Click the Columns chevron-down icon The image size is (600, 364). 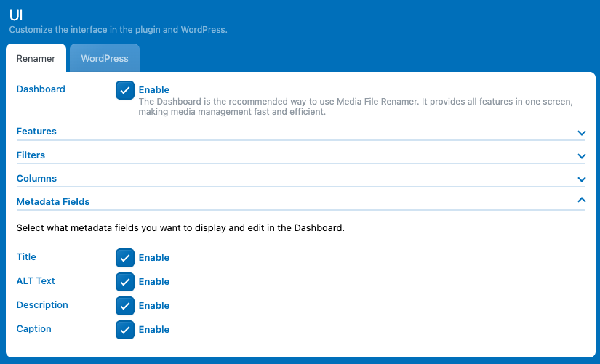[581, 179]
